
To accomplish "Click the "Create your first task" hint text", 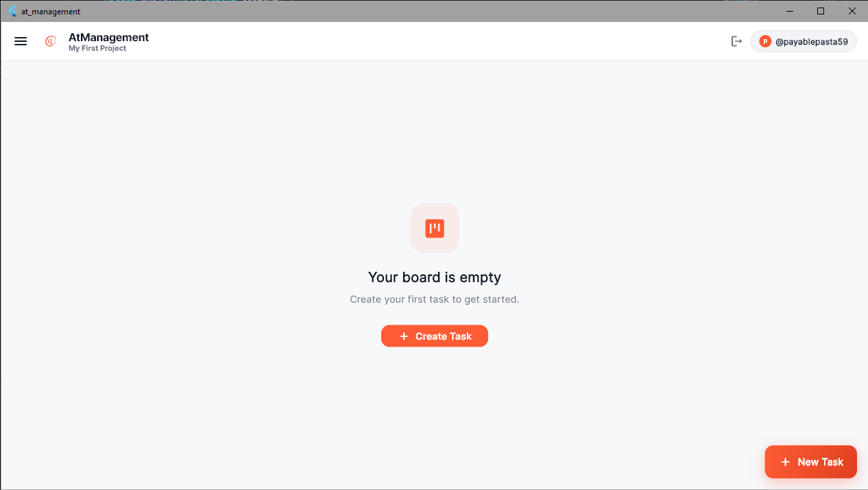I will click(435, 299).
